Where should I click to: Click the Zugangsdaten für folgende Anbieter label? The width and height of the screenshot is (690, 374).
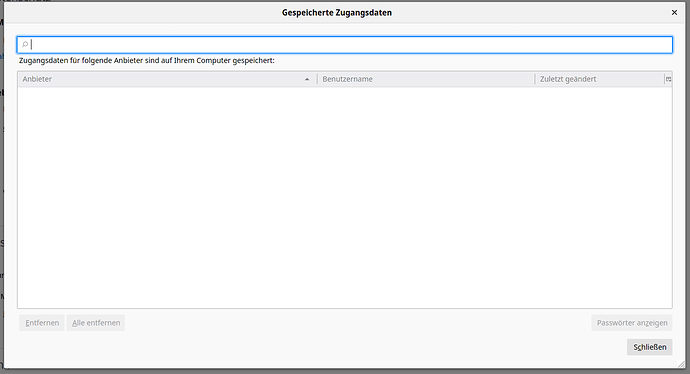point(147,60)
